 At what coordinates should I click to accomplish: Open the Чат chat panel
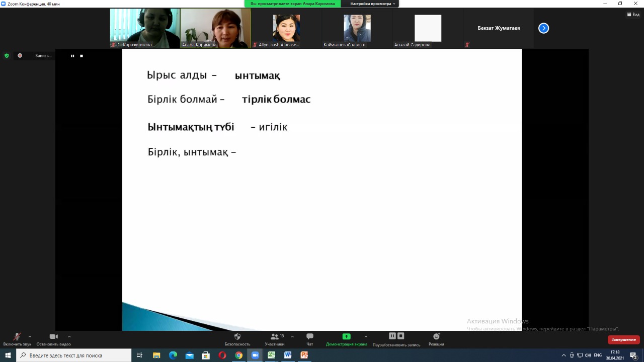point(310,339)
